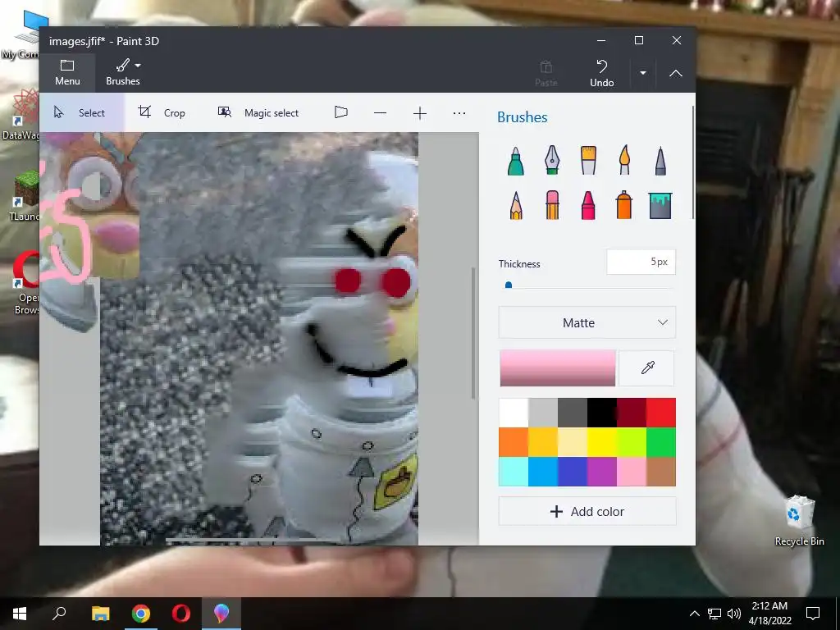Screen dimensions: 840x630
Task: Pick the dark gray color swatch
Action: tap(572, 413)
